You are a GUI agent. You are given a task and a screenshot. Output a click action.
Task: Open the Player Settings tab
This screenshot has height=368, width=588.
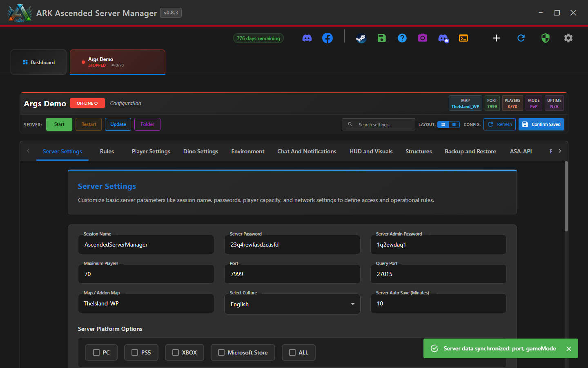click(x=151, y=151)
